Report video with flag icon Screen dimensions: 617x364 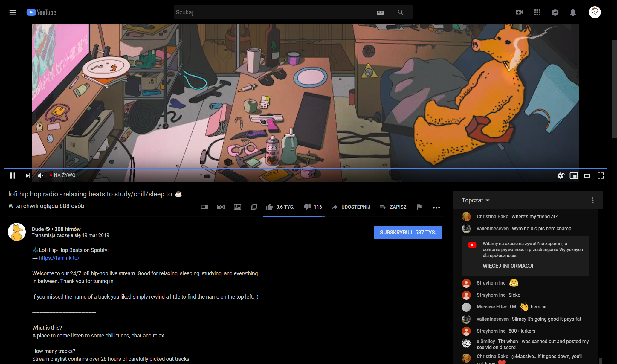click(x=419, y=207)
